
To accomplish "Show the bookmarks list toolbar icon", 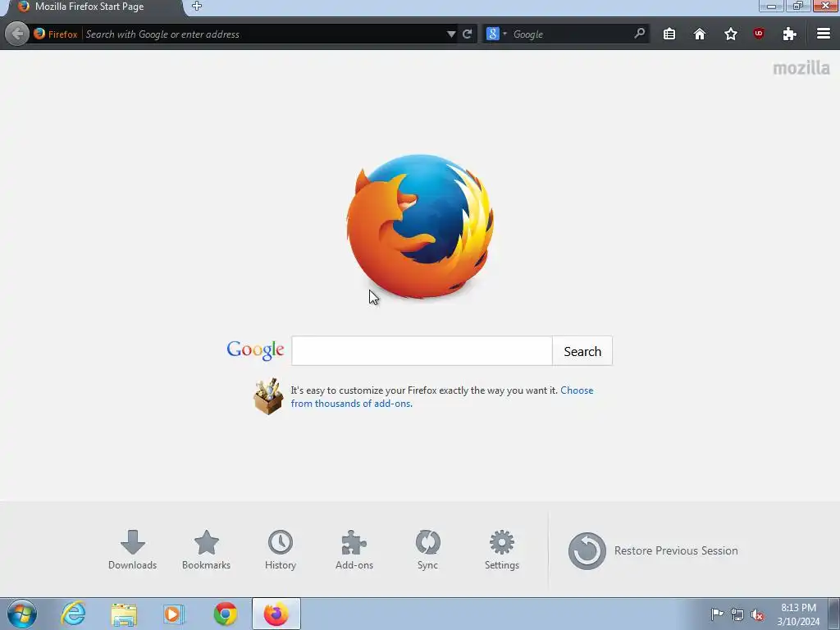I will point(669,34).
